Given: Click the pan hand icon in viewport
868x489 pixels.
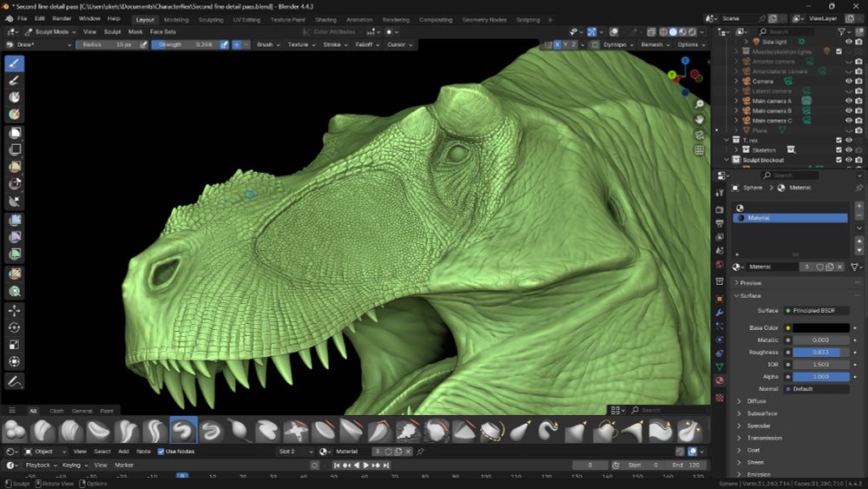Looking at the screenshot, I should (699, 120).
